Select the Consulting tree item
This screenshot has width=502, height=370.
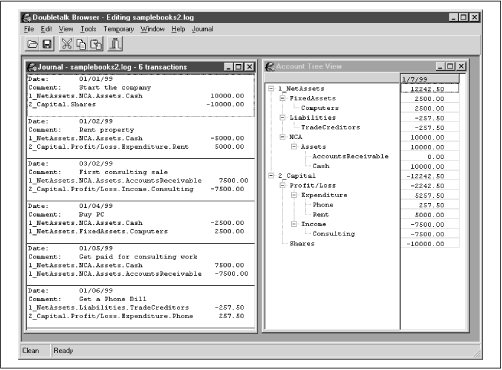click(x=334, y=234)
